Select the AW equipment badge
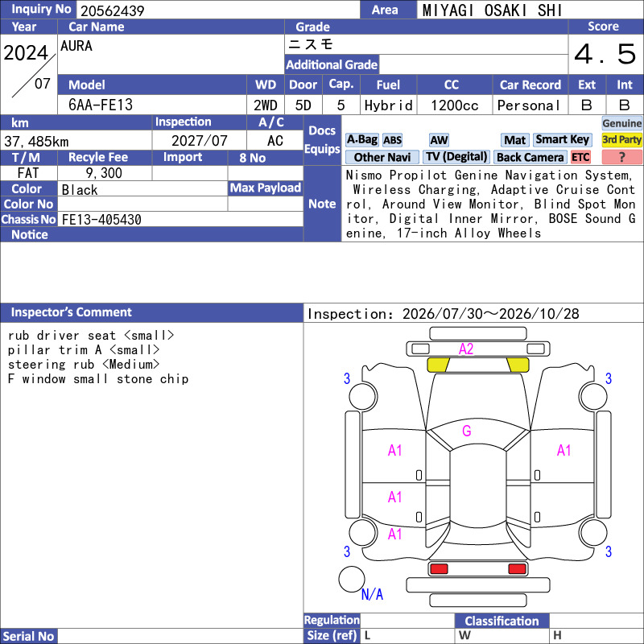Viewport: 644px width, 644px height. pos(439,140)
